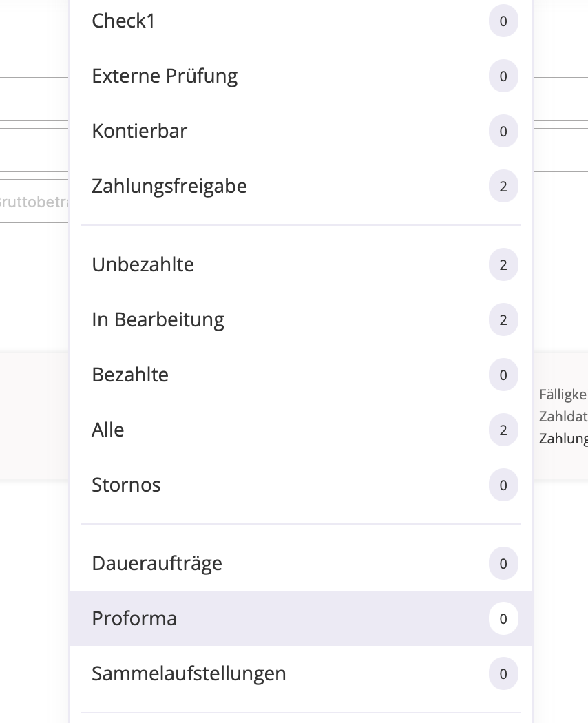588x723 pixels.
Task: Open the Externe Prüfung list
Action: point(165,76)
